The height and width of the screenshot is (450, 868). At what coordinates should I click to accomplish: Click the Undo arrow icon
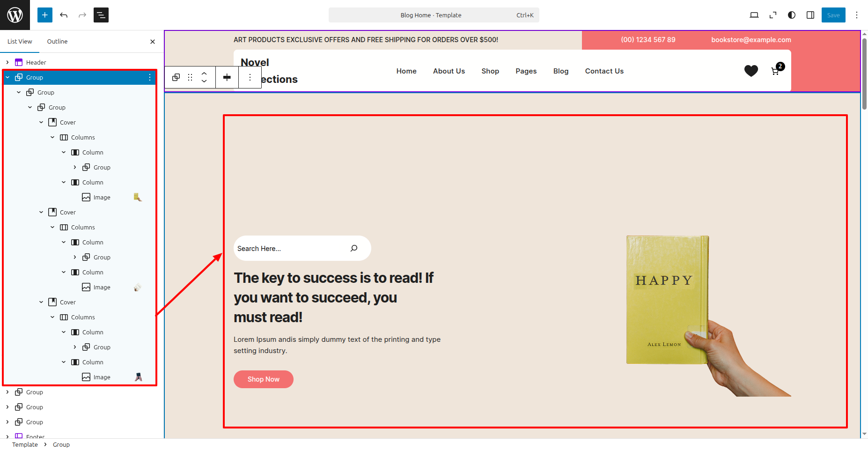(64, 15)
